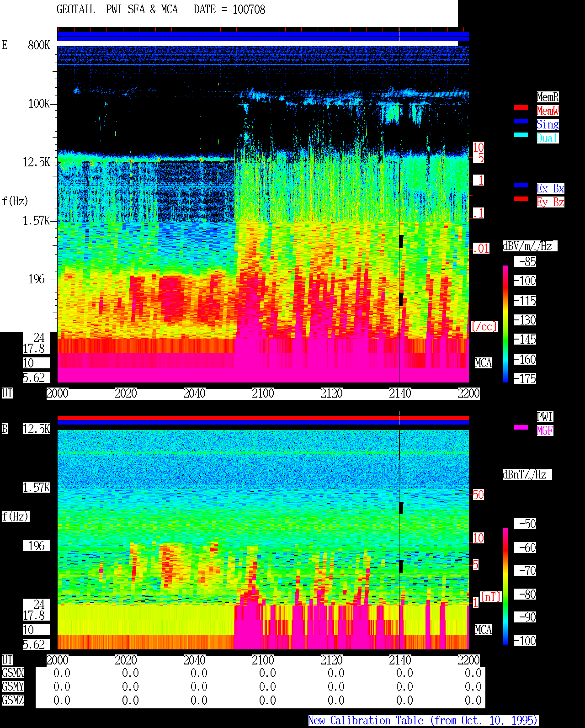Image resolution: width=585 pixels, height=728 pixels.
Task: Click the red .01 density axis value
Action: 481,249
